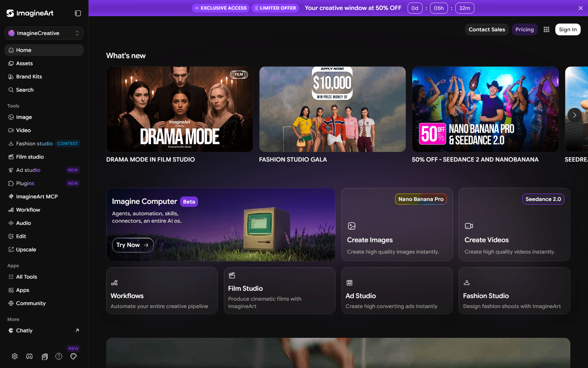This screenshot has width=588, height=368.
Task: Click the Discord icon in footer
Action: pyautogui.click(x=29, y=356)
